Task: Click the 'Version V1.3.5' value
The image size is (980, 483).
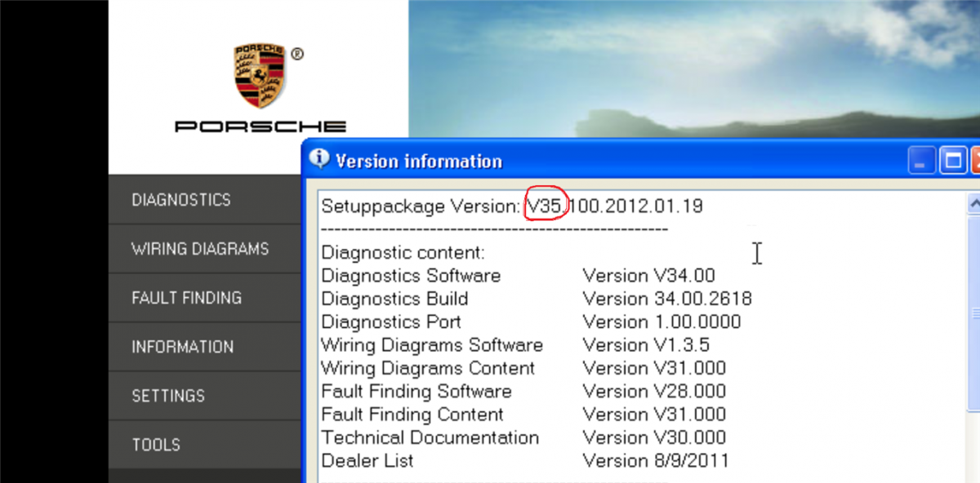Action: (x=646, y=345)
